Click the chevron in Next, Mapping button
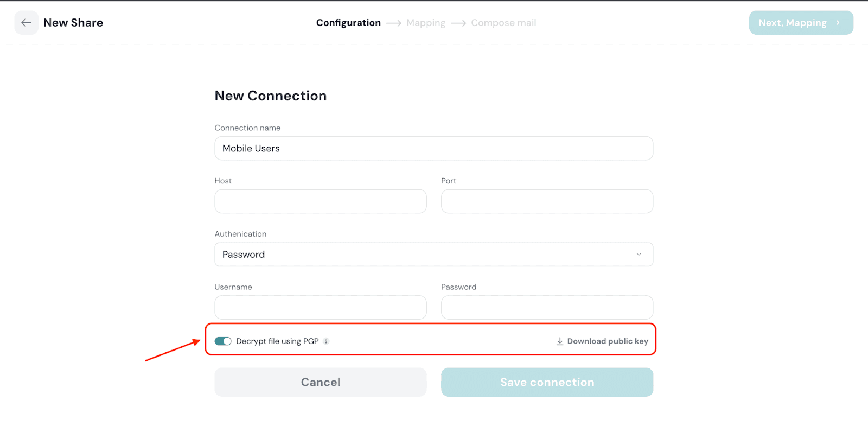 coord(838,23)
